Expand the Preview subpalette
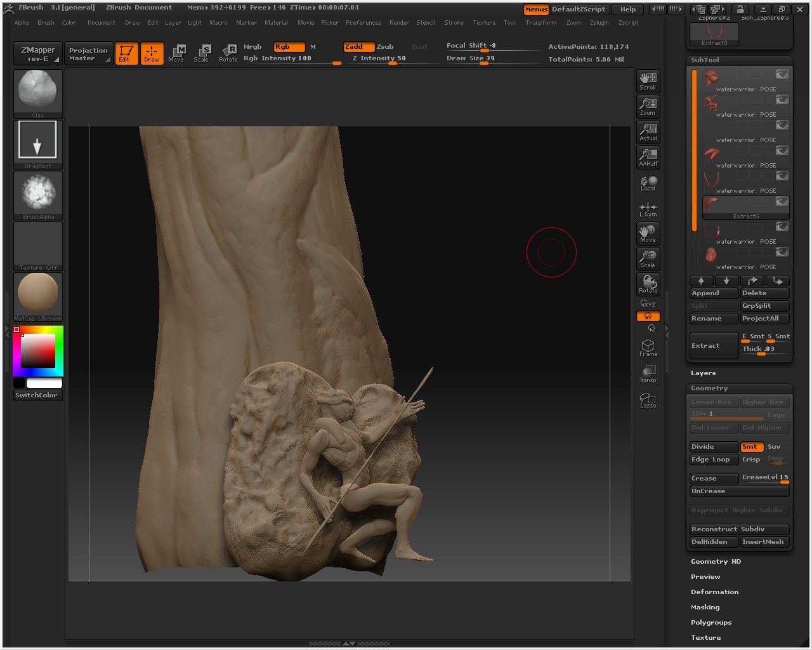Viewport: 812px width, 650px height. pos(705,577)
